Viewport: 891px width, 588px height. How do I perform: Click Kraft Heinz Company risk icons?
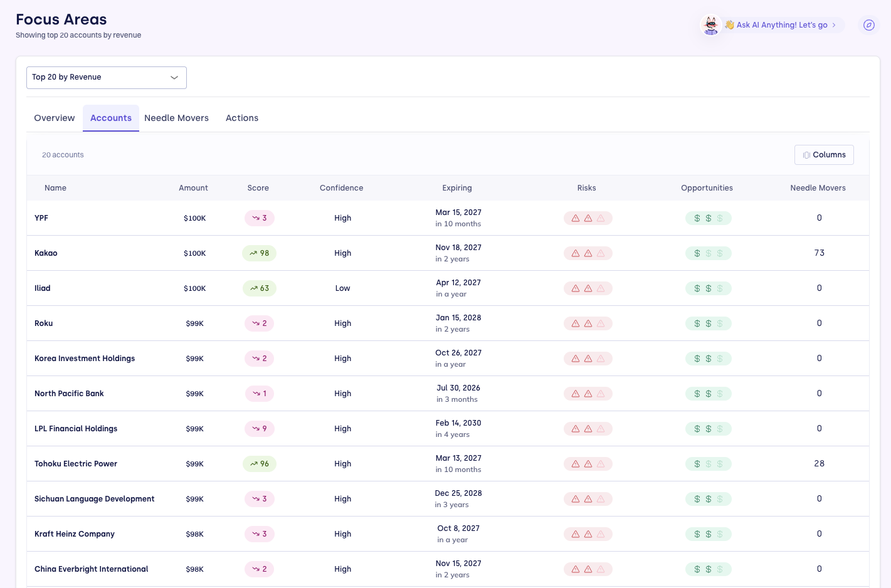(x=588, y=534)
